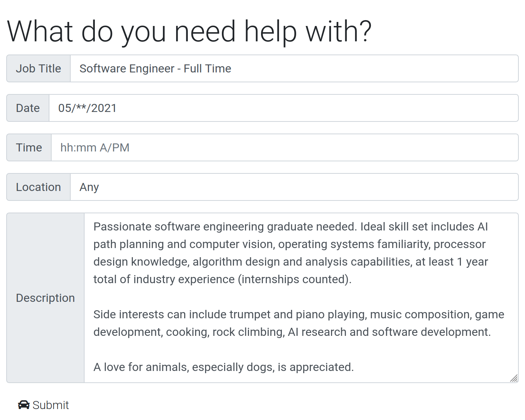Viewport: 525px width, 420px height.
Task: Select the Location input containing "Any"
Action: [x=294, y=187]
